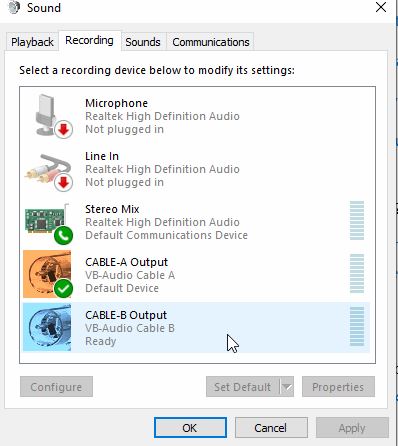This screenshot has height=446, width=398.
Task: Click the OK button
Action: [190, 428]
